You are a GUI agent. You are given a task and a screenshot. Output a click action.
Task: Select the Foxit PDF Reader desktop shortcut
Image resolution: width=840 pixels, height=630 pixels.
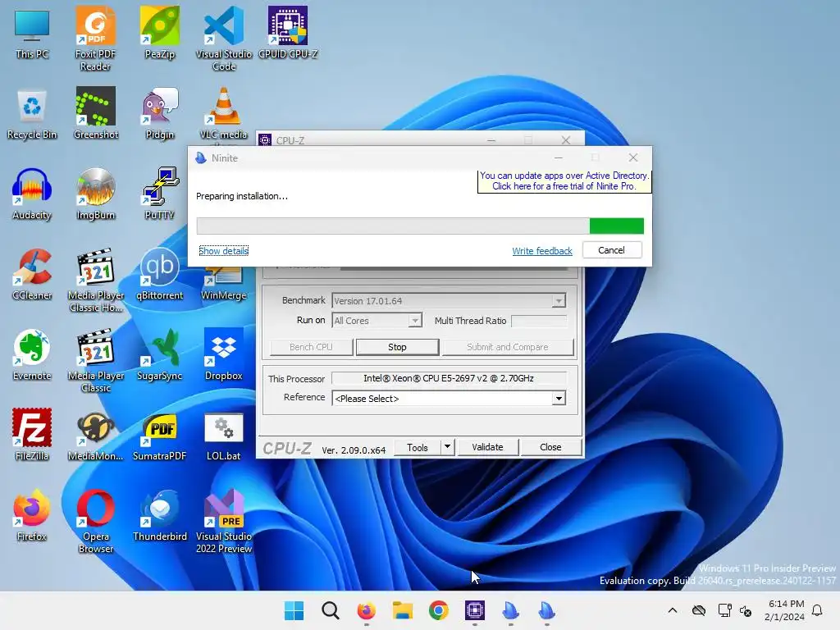tap(95, 39)
